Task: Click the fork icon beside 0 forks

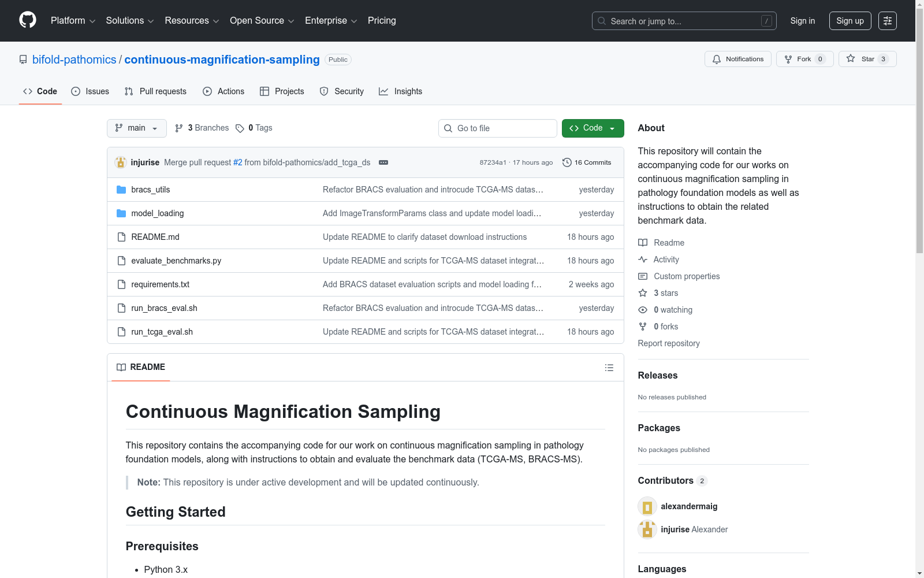Action: click(643, 327)
